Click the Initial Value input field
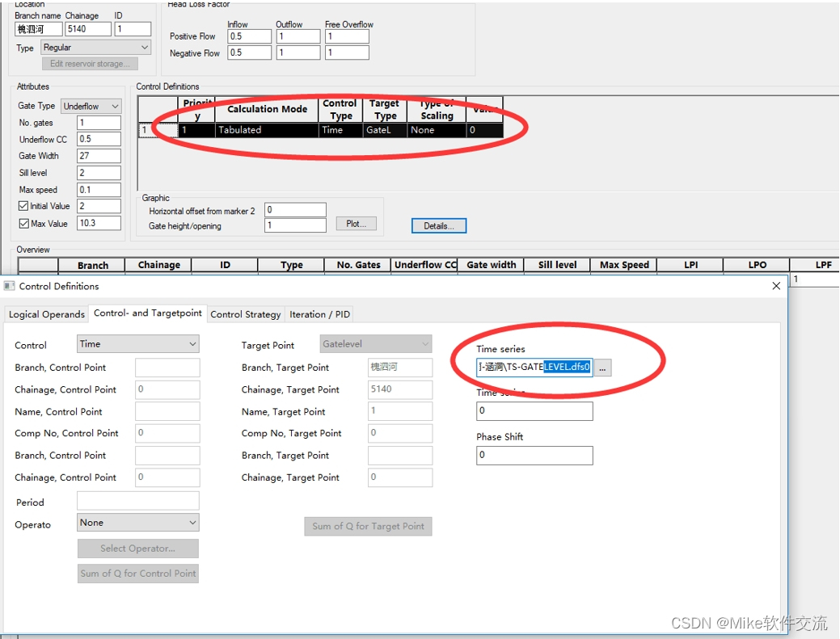840x639 pixels. click(x=99, y=206)
